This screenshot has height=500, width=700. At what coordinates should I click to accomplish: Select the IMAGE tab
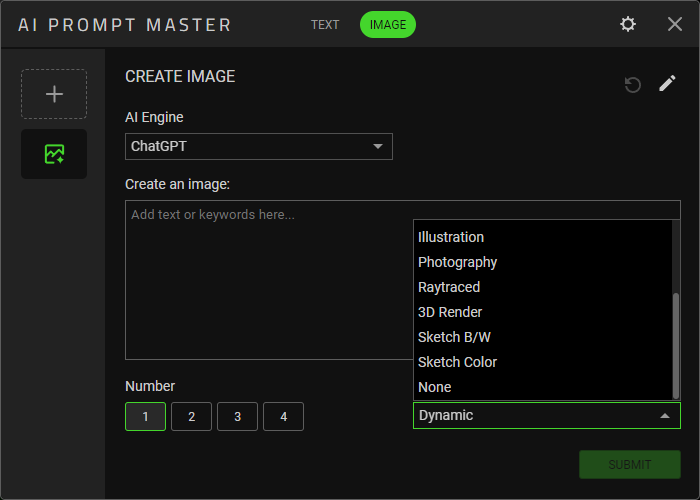pyautogui.click(x=388, y=25)
